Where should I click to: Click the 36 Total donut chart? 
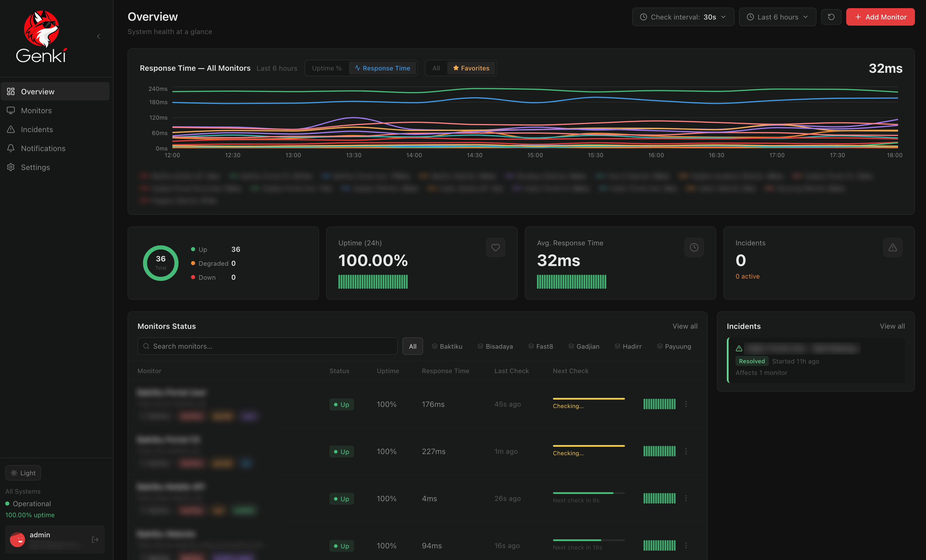160,263
